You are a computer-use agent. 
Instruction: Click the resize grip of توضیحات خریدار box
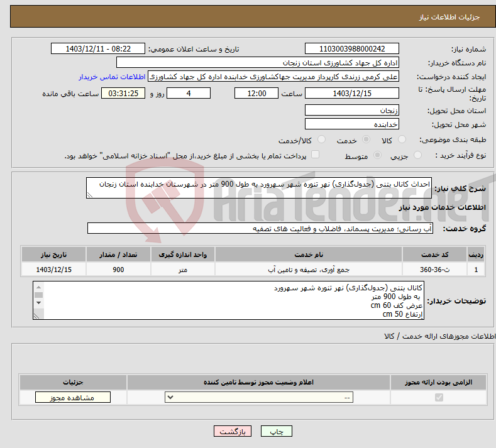(36, 315)
